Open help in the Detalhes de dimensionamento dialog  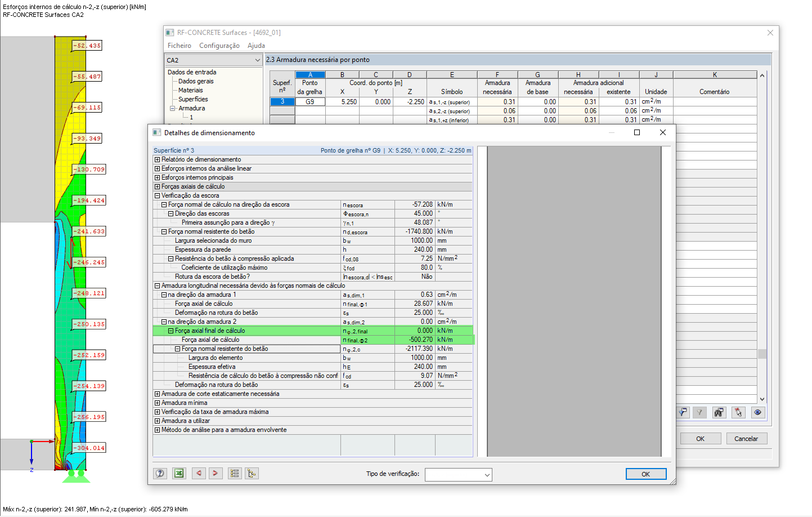pyautogui.click(x=160, y=474)
